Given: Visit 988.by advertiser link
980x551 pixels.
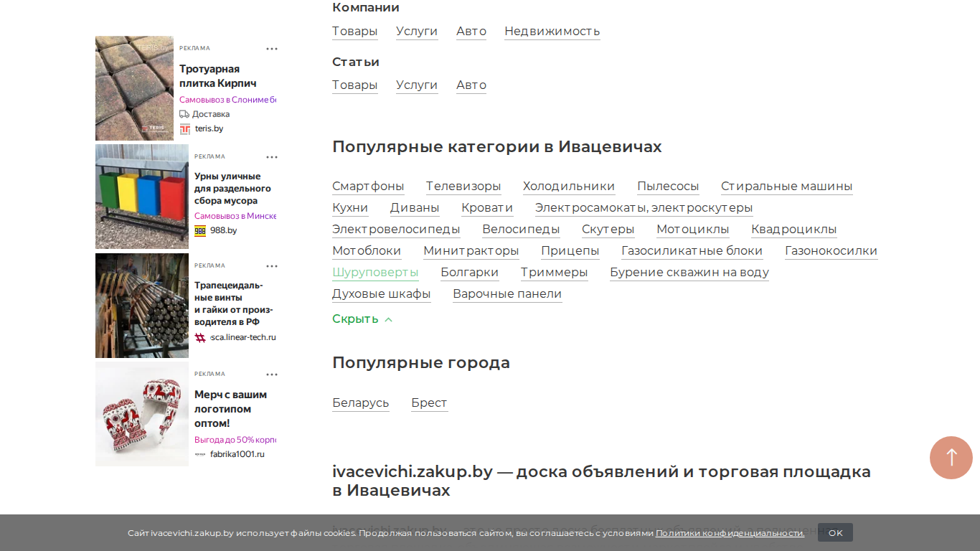Looking at the screenshot, I should (x=224, y=231).
